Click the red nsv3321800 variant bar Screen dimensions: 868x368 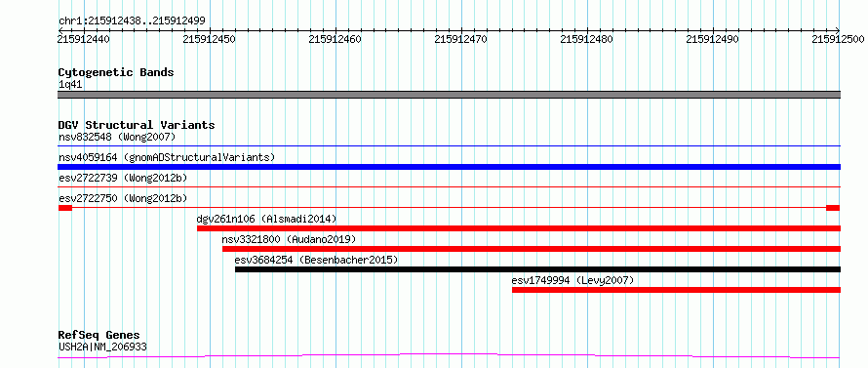(532, 249)
